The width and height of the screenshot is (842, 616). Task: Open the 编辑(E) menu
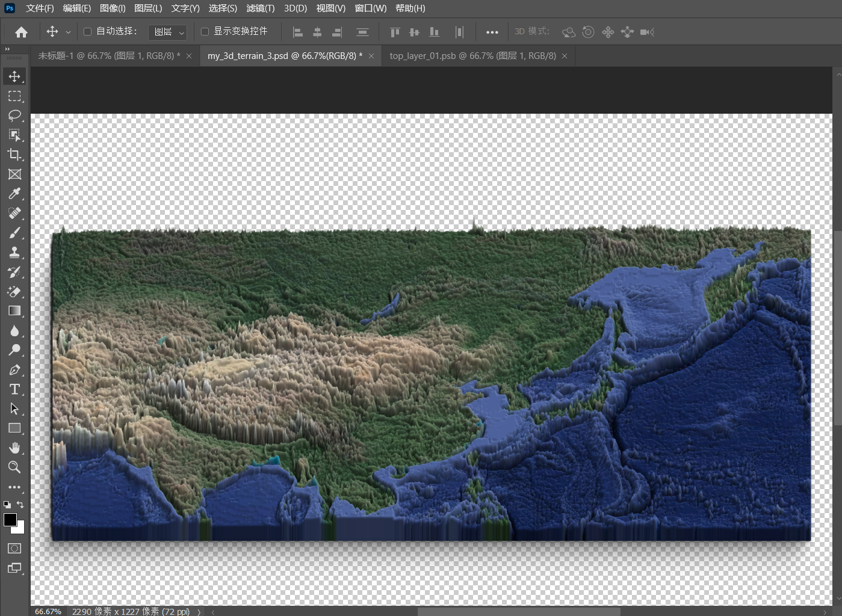pos(77,8)
